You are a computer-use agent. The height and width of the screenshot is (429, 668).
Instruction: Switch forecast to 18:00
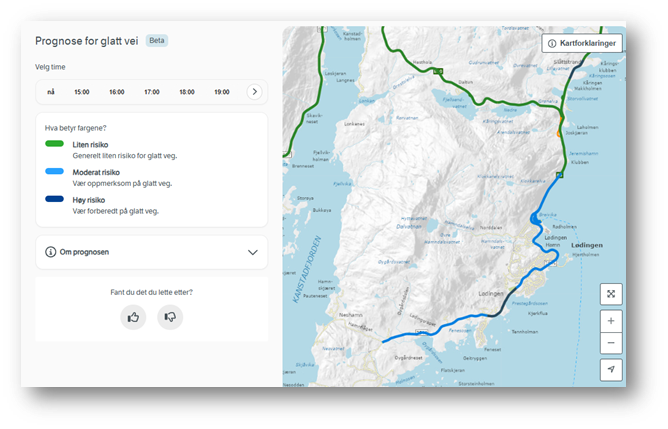[187, 92]
